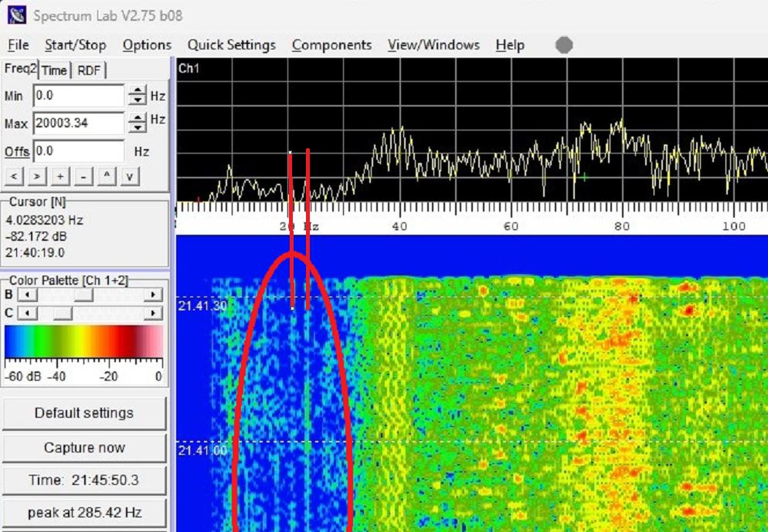Click the Default settings button
768x532 pixels.
click(x=84, y=413)
